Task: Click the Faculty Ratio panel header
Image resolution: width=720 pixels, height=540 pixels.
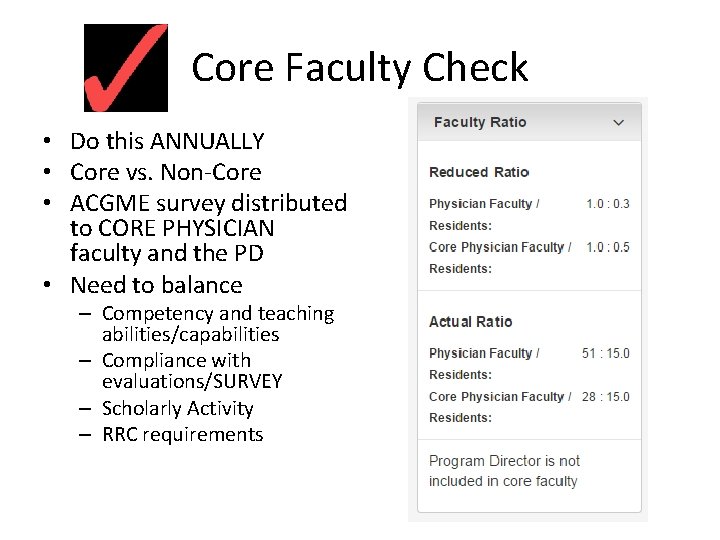Action: (x=480, y=123)
